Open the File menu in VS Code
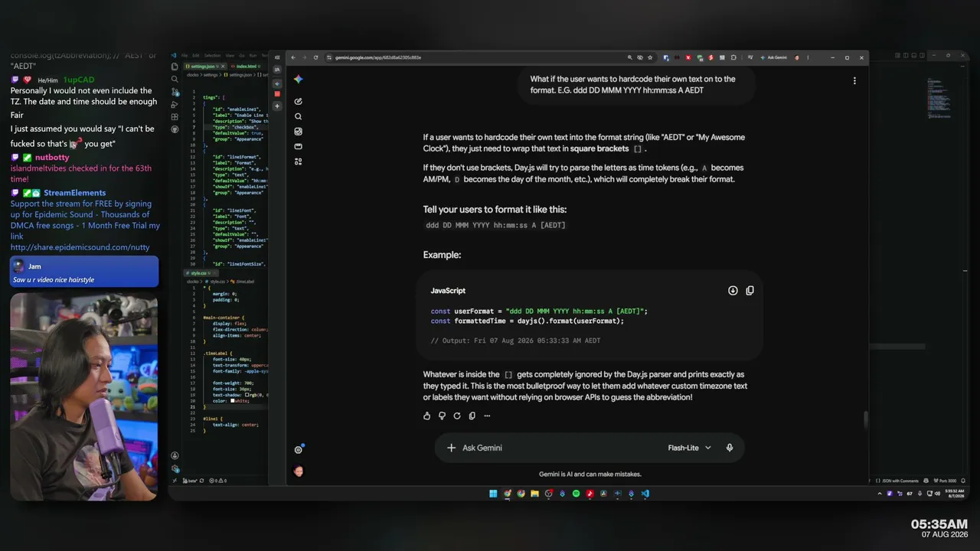Image resolution: width=980 pixels, height=551 pixels. click(x=185, y=56)
